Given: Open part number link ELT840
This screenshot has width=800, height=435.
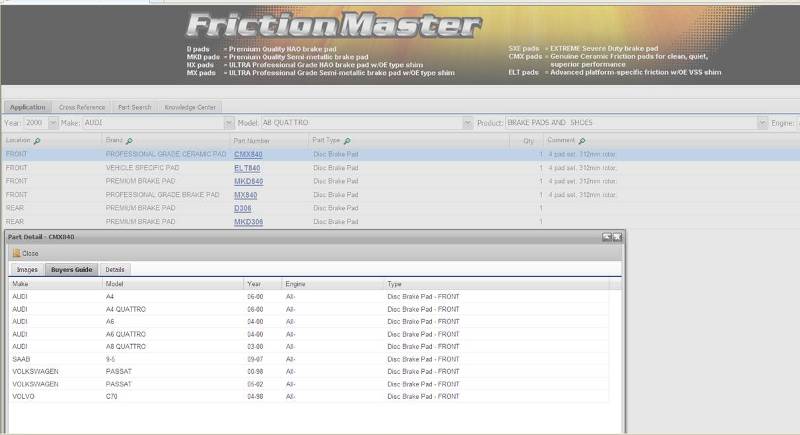Looking at the screenshot, I should pyautogui.click(x=247, y=168).
